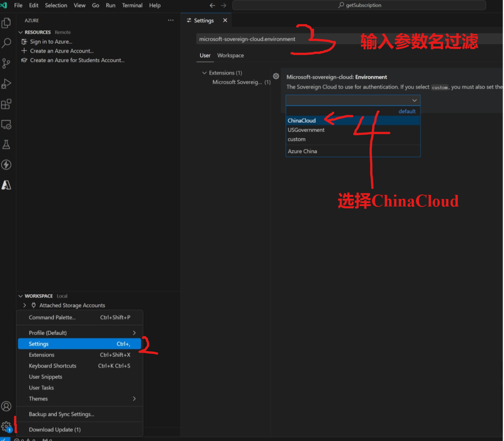Open the Testing flask icon
This screenshot has width=504, height=441.
(x=6, y=144)
